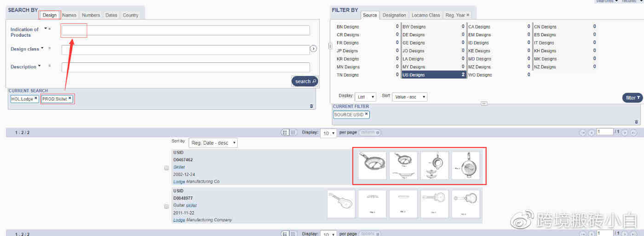
Task: Remove the SOURCE:USID filter chip
Action: coord(367,114)
